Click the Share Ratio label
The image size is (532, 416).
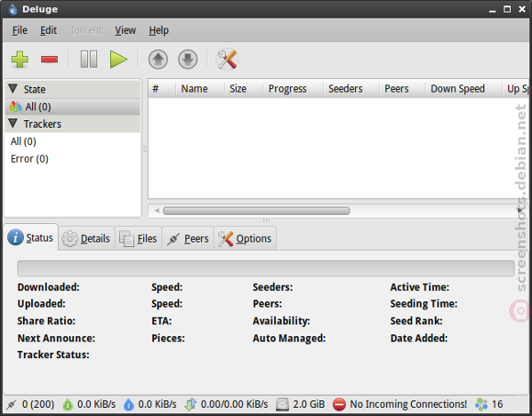click(x=47, y=320)
